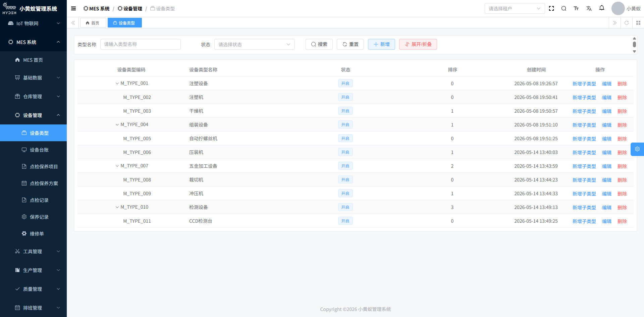Click the 开启 status tag of 压装机
Viewport: 644px width, 317px height.
pyautogui.click(x=345, y=152)
